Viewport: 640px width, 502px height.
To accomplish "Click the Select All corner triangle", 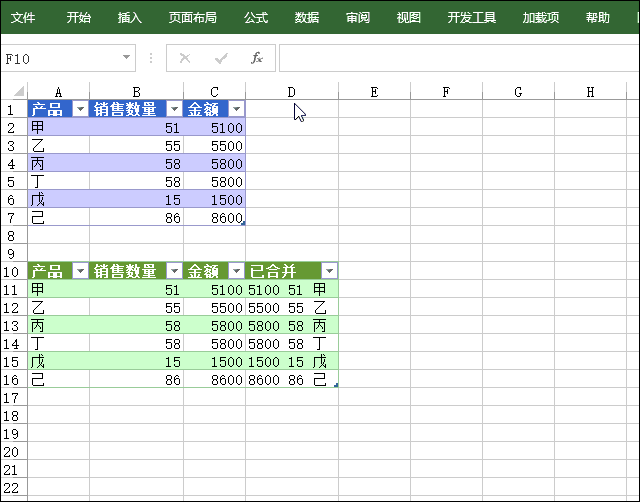I will 18,91.
